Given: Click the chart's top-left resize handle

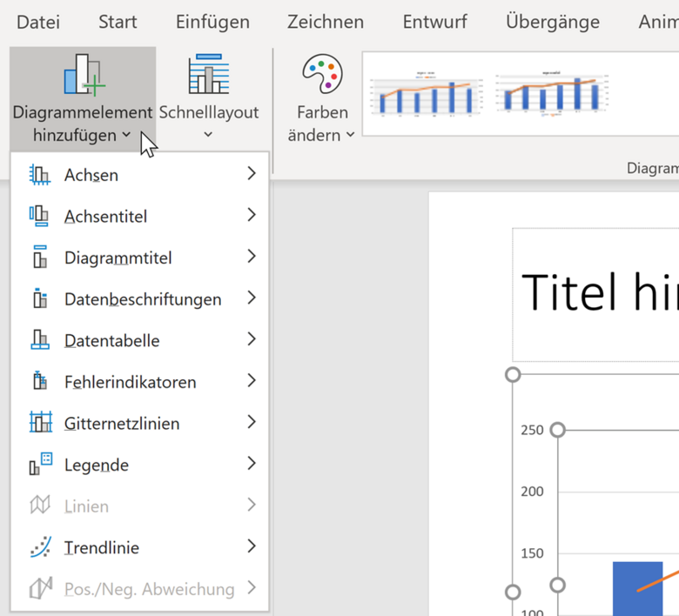Looking at the screenshot, I should 513,374.
